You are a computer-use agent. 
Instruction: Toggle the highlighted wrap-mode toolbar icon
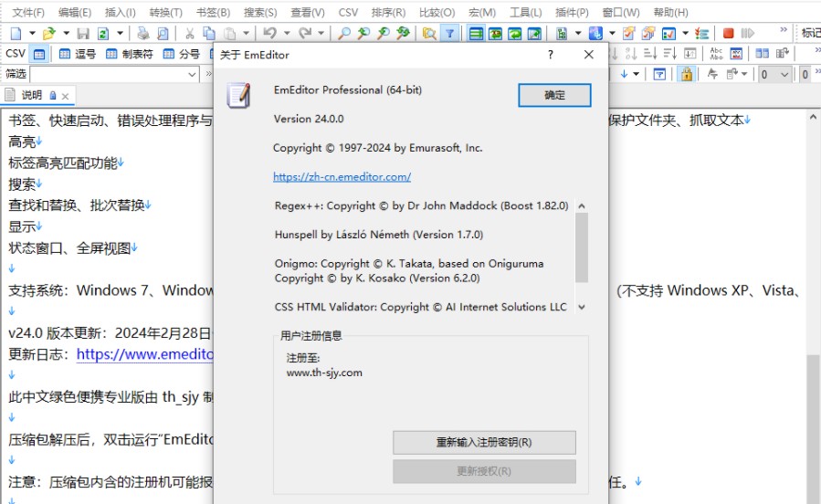click(x=476, y=34)
